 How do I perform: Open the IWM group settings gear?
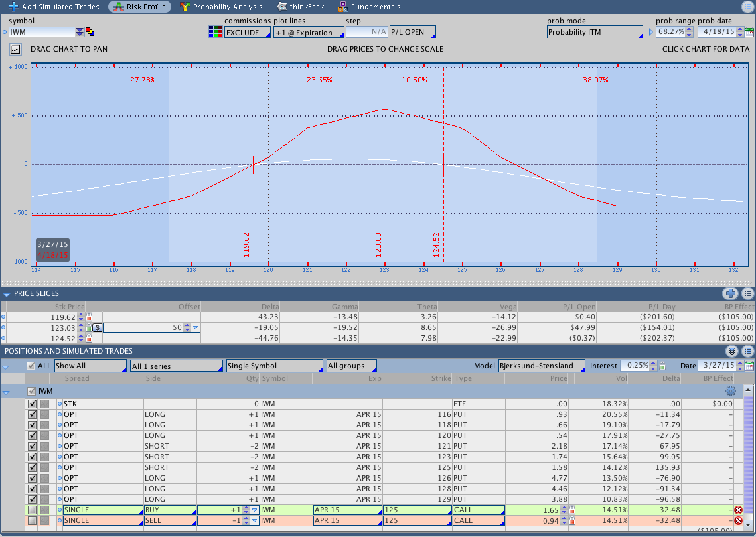[x=731, y=391]
